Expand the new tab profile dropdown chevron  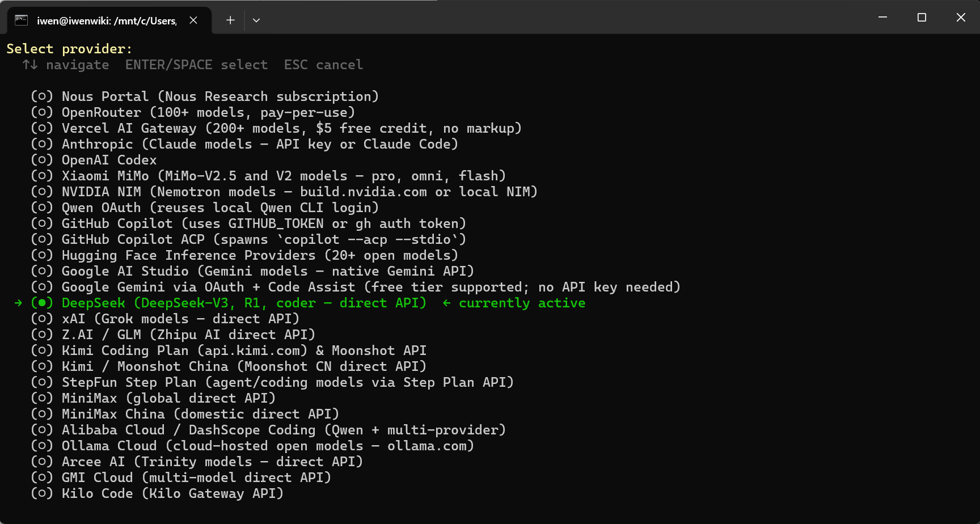pos(256,20)
